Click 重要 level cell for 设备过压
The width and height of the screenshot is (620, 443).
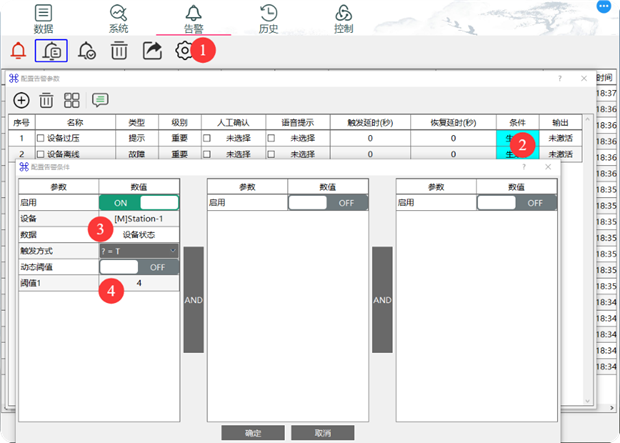click(x=180, y=138)
